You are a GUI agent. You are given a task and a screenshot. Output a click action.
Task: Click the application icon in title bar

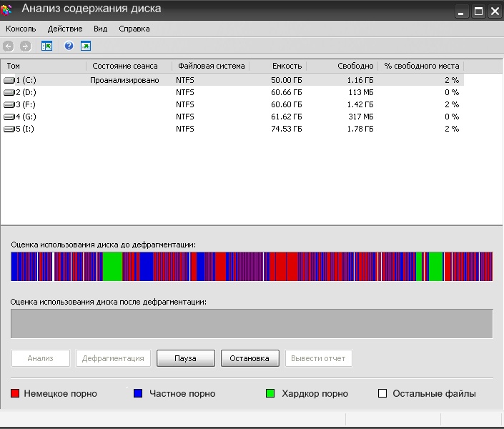[x=6, y=9]
